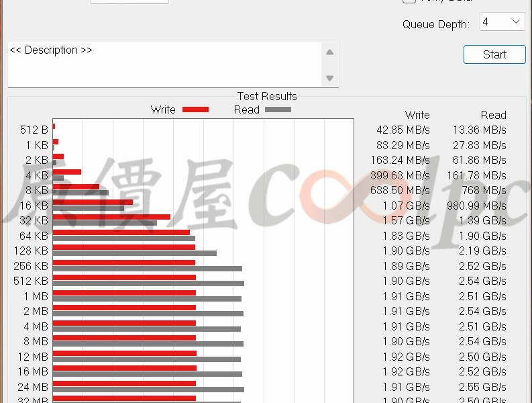Click the '4 MB' row label
532x403 pixels.
[x=36, y=326]
